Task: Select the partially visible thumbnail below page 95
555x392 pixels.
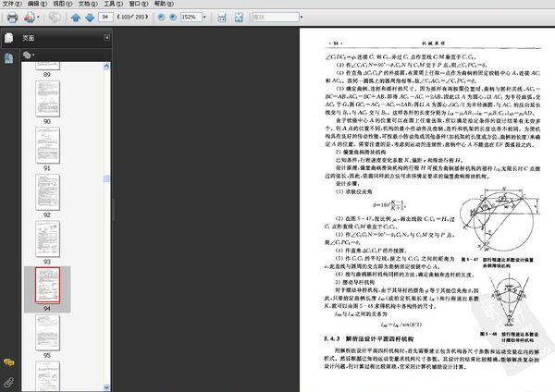Action: click(47, 376)
